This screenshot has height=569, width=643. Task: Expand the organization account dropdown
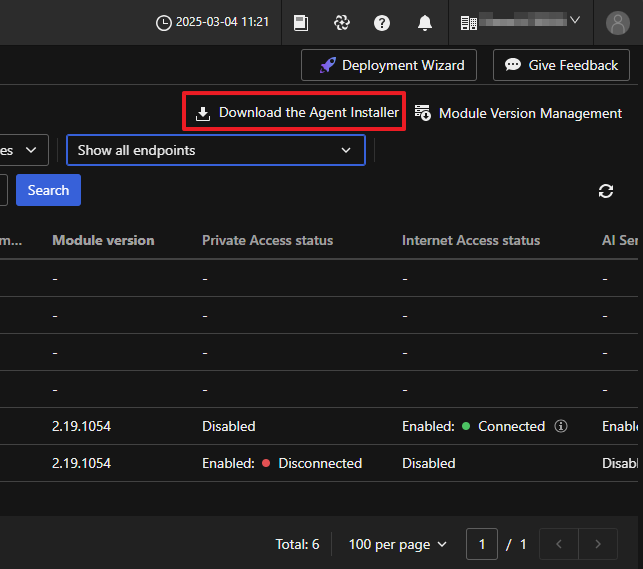(x=521, y=21)
